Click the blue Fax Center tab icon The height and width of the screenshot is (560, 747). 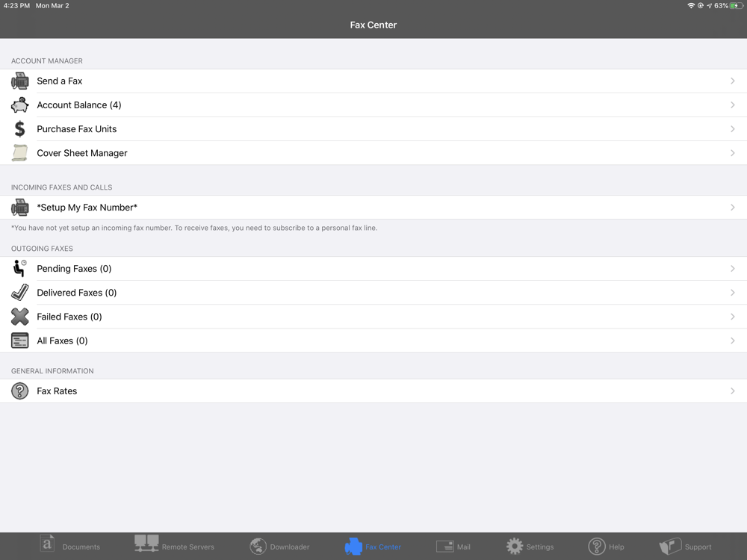click(353, 547)
